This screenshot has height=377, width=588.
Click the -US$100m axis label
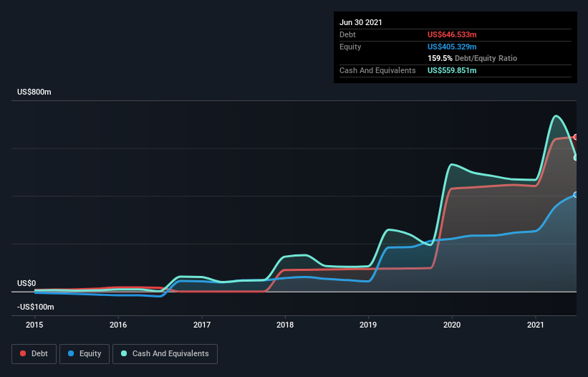coord(36,307)
